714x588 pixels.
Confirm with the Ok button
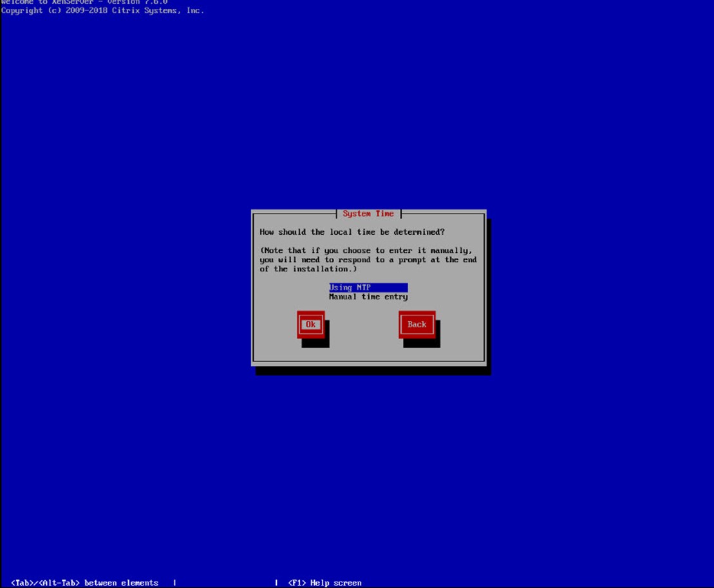click(311, 324)
